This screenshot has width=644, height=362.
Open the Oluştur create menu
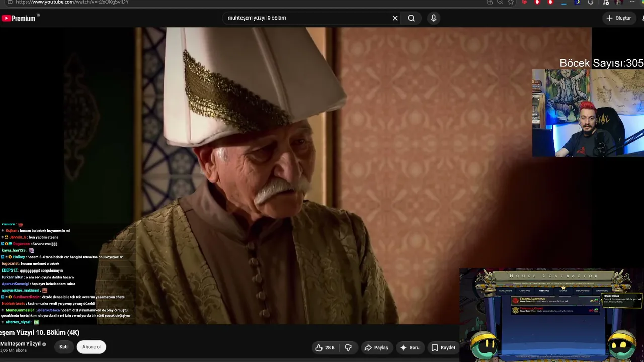[x=618, y=18]
